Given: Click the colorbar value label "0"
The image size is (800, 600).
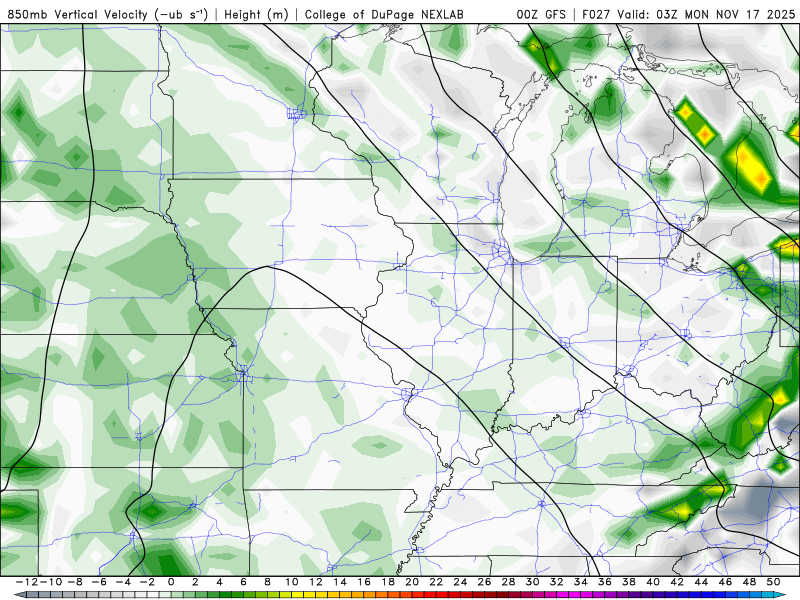Looking at the screenshot, I should 171,582.
